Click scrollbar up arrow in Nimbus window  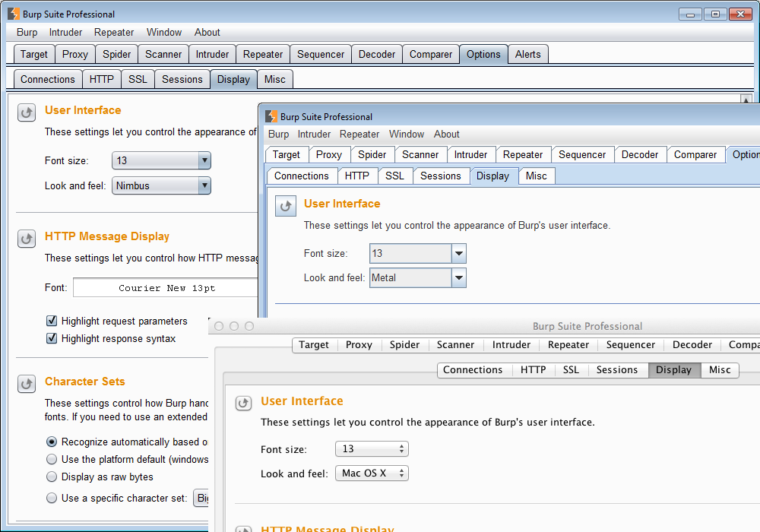(746, 100)
